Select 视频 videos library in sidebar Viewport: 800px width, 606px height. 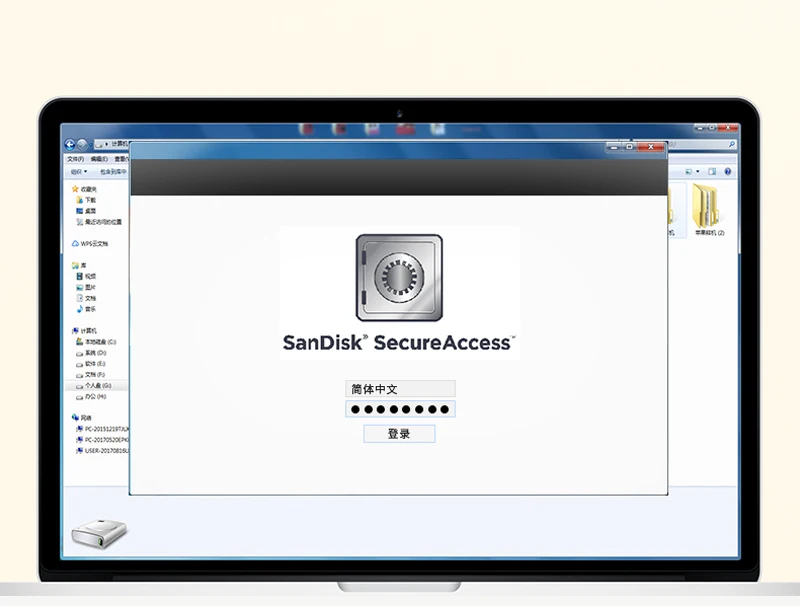(86, 276)
